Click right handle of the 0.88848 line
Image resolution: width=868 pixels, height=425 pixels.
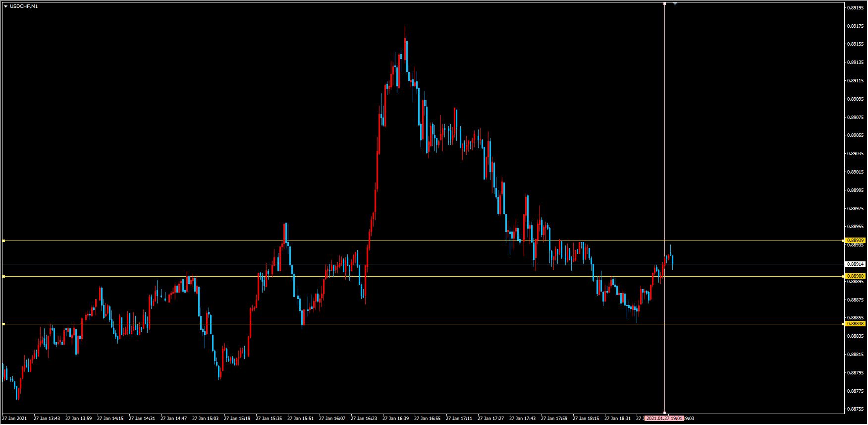(843, 324)
